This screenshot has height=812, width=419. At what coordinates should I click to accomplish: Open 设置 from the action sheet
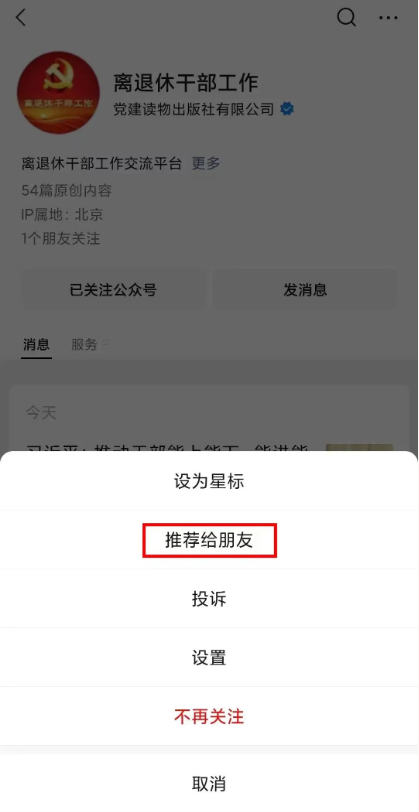pyautogui.click(x=209, y=658)
